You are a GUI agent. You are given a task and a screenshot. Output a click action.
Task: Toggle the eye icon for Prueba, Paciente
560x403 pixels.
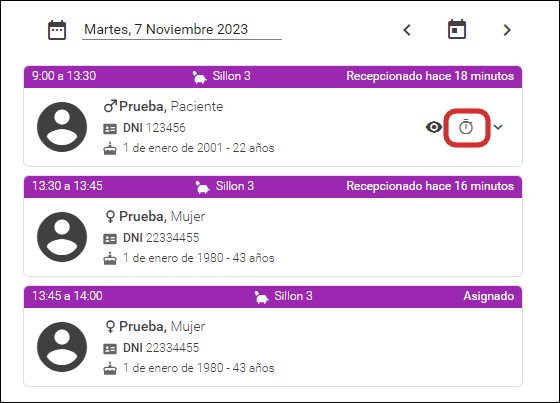[434, 127]
